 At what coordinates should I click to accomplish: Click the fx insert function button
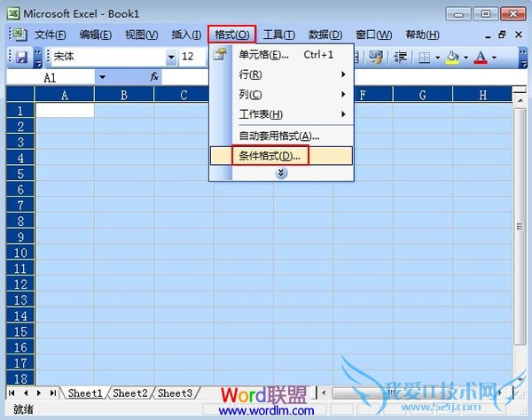[x=154, y=77]
